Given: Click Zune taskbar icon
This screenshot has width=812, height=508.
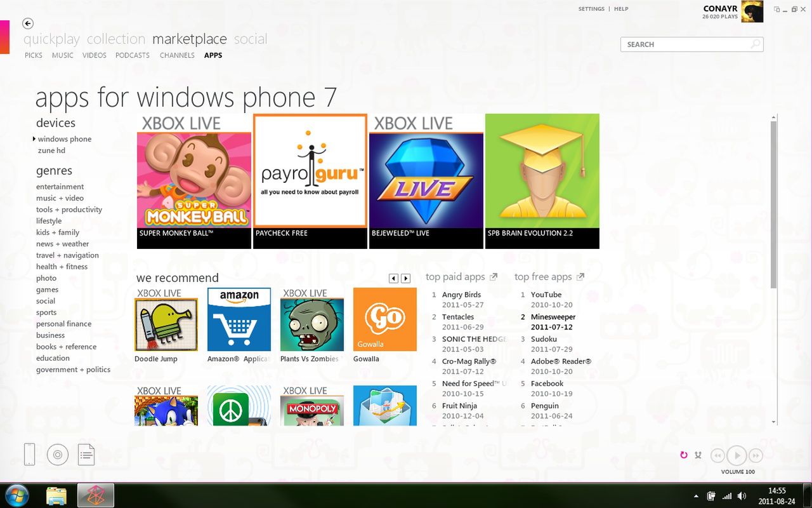Looking at the screenshot, I should [x=96, y=495].
